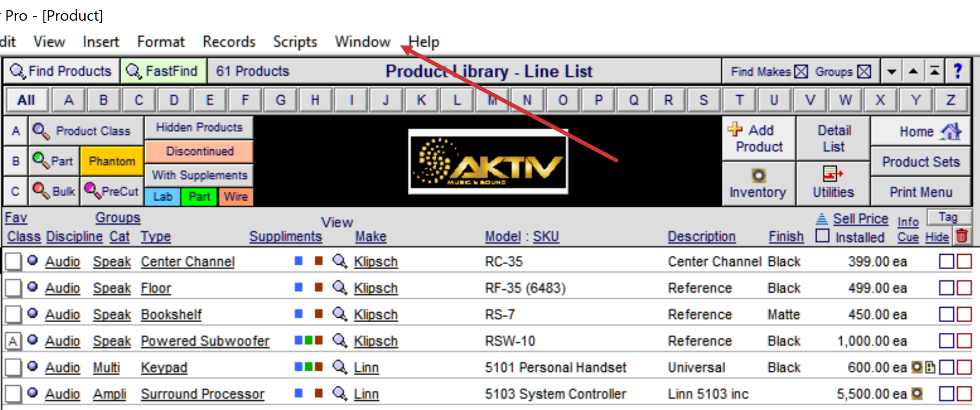
Task: Filter products by letter K
Action: coord(421,100)
